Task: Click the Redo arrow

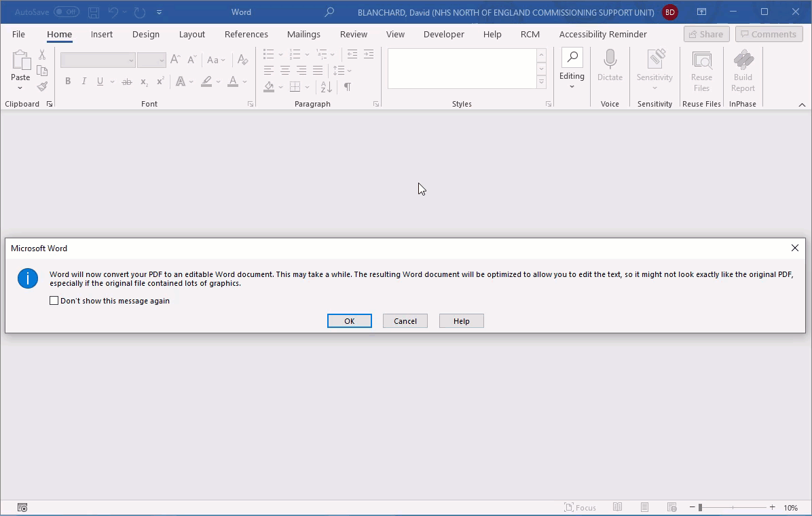Action: pos(139,12)
